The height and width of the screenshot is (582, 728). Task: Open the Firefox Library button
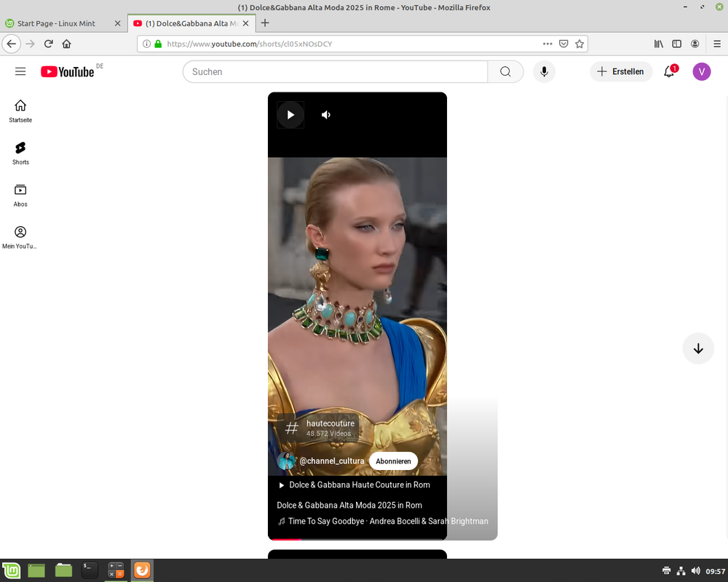pyautogui.click(x=658, y=44)
